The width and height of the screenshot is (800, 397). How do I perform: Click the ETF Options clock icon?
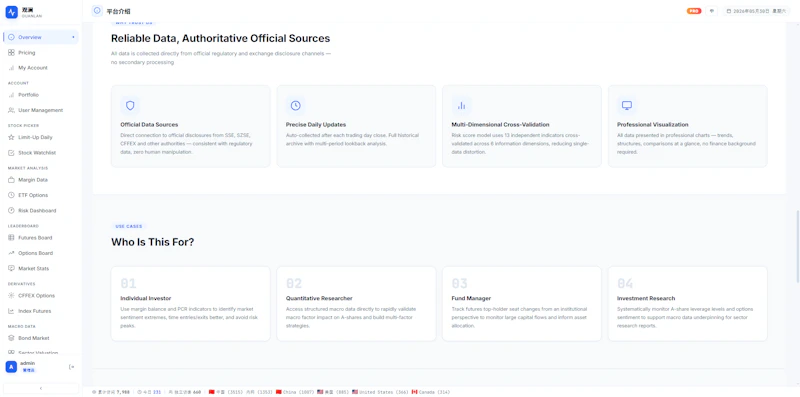click(11, 195)
